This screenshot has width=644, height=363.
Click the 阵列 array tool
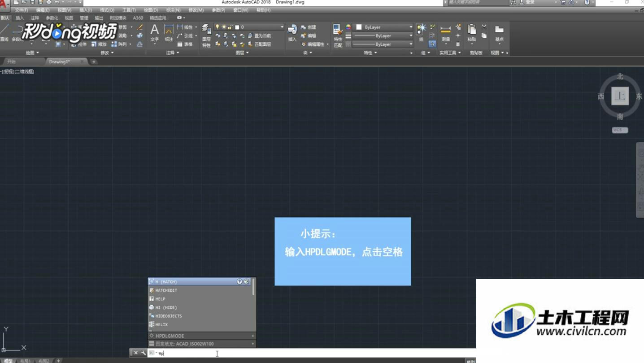tap(119, 44)
